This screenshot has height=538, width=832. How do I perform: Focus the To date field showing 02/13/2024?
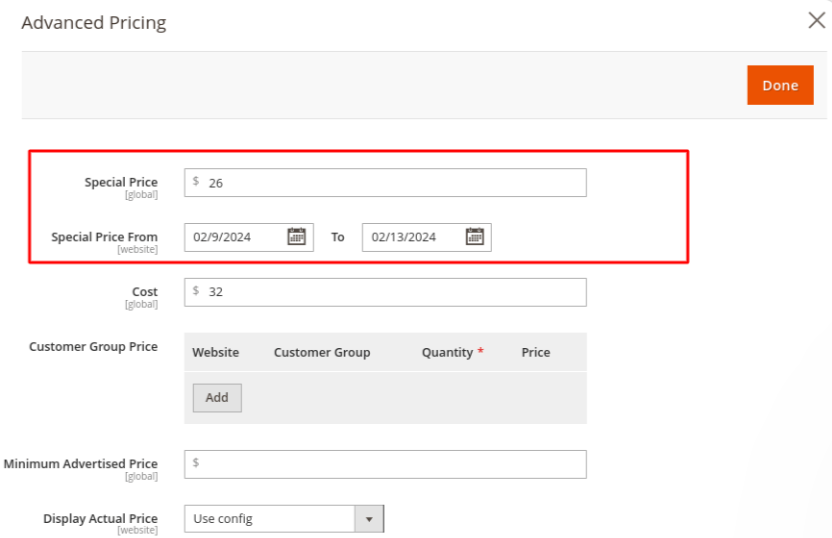pyautogui.click(x=412, y=237)
